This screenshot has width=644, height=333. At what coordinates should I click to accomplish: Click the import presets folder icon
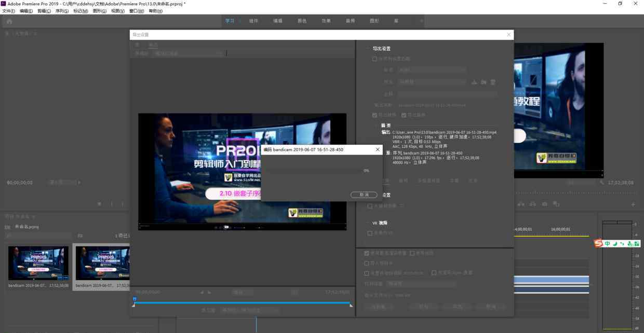(484, 82)
